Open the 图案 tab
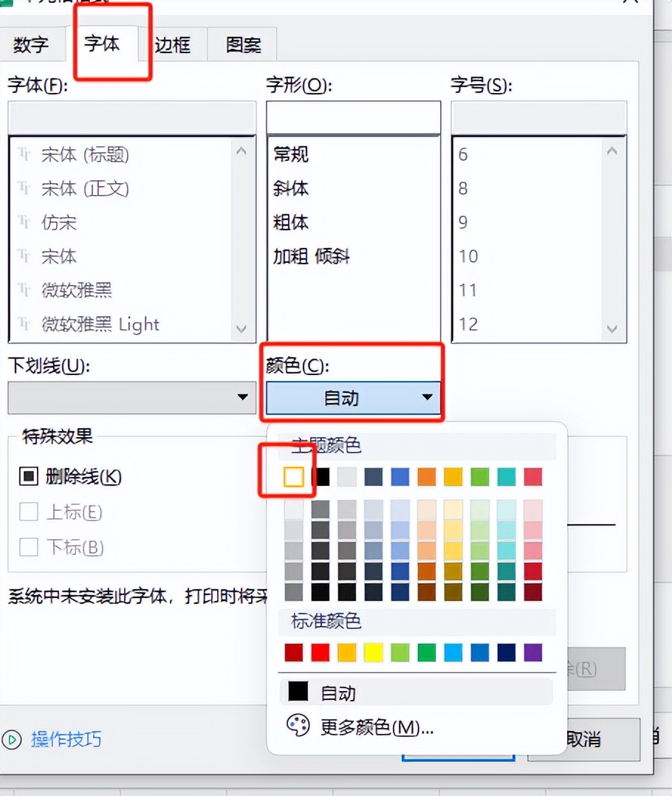 point(244,44)
